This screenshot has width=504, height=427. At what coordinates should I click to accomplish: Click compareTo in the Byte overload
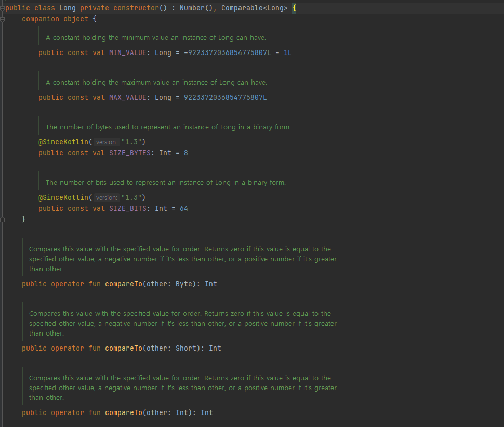click(124, 284)
